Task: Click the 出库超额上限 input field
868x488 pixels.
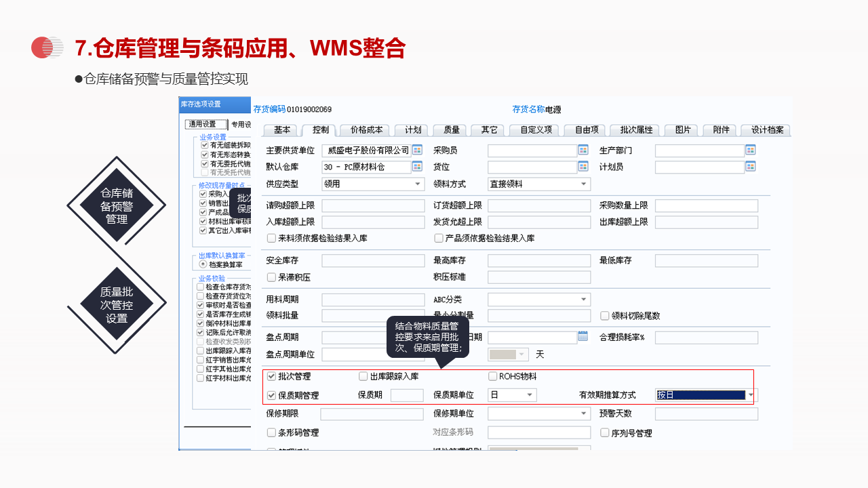Action: pyautogui.click(x=707, y=222)
